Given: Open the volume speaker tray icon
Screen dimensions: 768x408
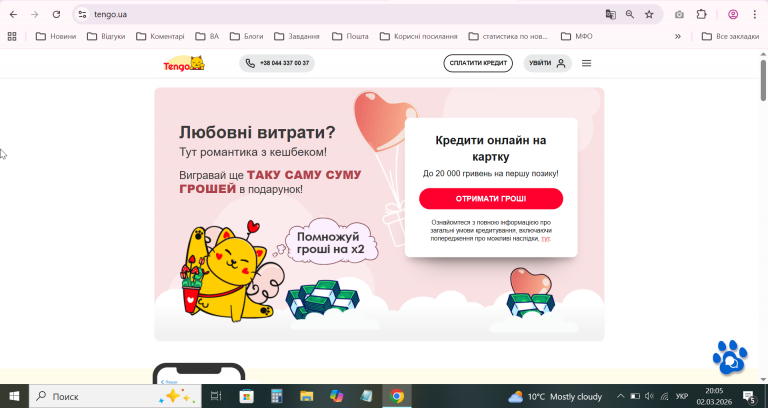Looking at the screenshot, I should (649, 396).
